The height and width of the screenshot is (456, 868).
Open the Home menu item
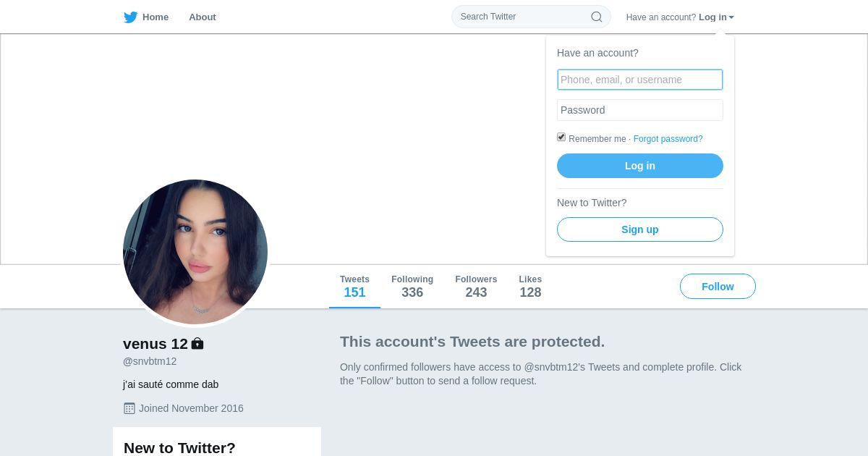coord(146,17)
